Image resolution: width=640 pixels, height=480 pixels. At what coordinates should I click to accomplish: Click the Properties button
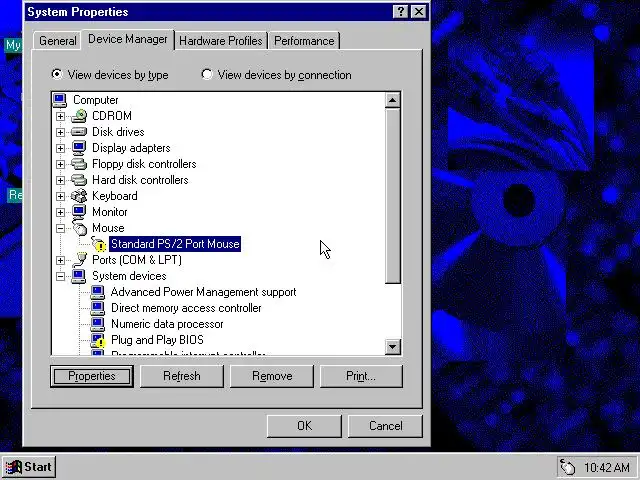point(92,376)
